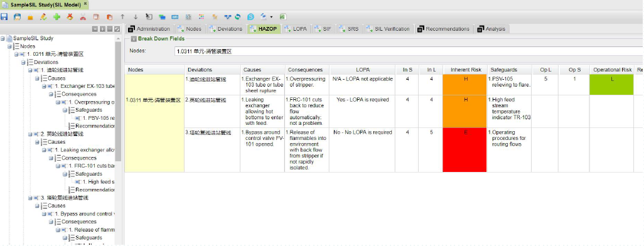Click the green plus add icon
The height and width of the screenshot is (246, 644).
pos(56,17)
